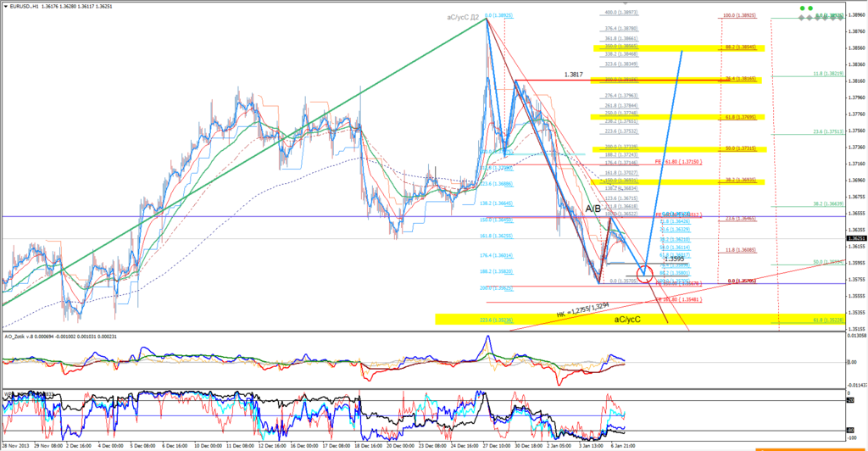
Task: Select the leftmost grey diamond marker
Action: click(x=800, y=17)
